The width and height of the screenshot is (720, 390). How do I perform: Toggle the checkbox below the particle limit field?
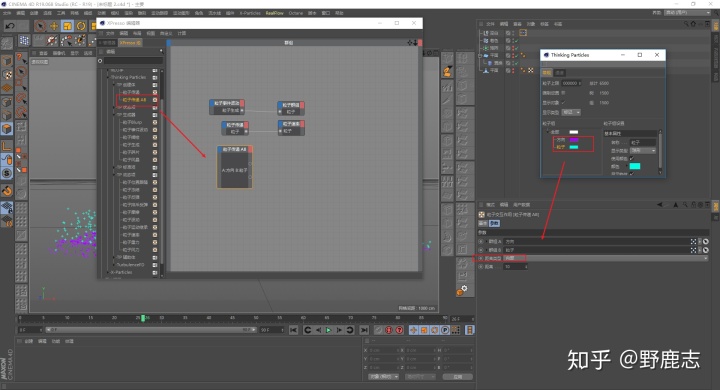click(563, 93)
